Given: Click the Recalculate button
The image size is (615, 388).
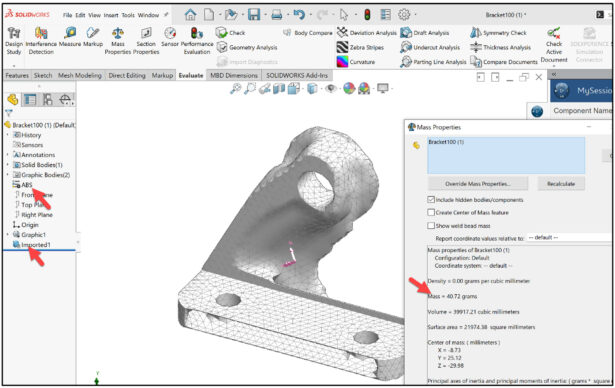Looking at the screenshot, I should coord(561,184).
